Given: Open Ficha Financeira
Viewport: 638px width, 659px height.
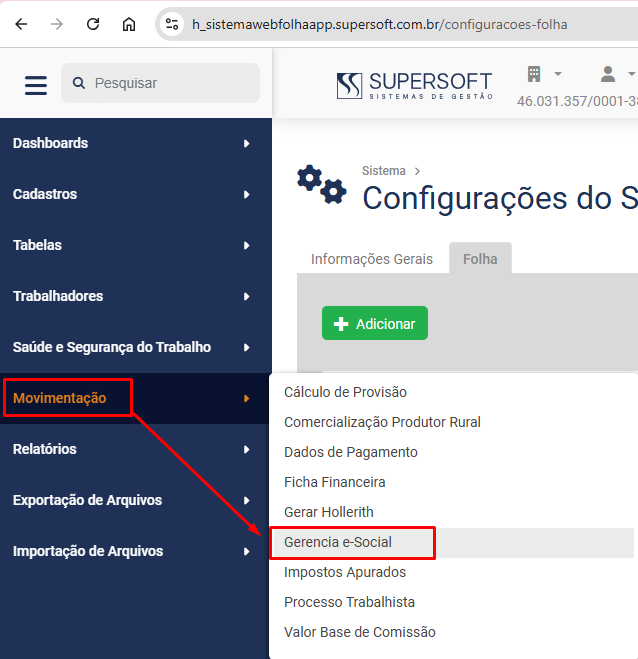Looking at the screenshot, I should click(335, 482).
